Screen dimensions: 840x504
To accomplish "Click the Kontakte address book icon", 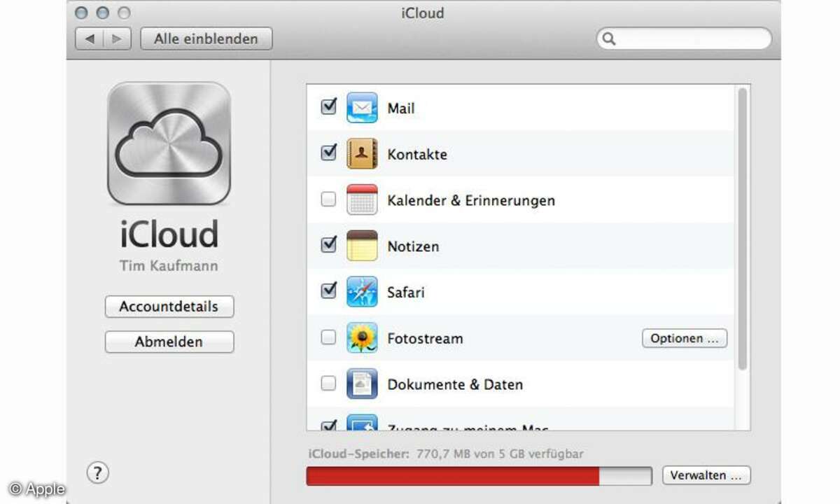I will point(362,154).
